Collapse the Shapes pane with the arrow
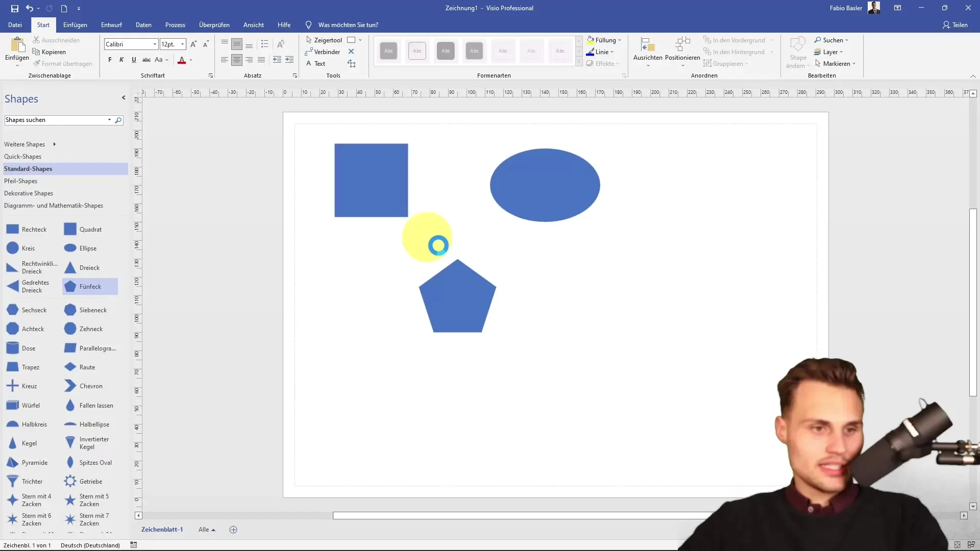Viewport: 980px width, 551px height. coord(124,97)
